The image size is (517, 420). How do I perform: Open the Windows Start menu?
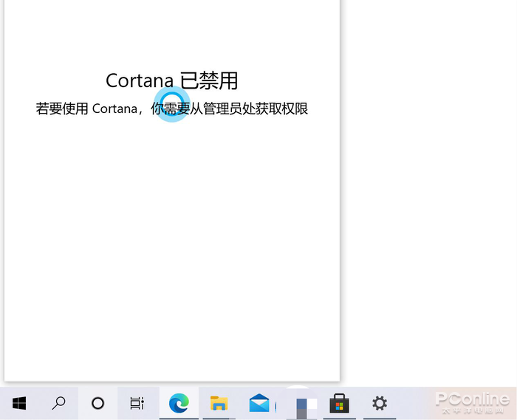click(19, 403)
